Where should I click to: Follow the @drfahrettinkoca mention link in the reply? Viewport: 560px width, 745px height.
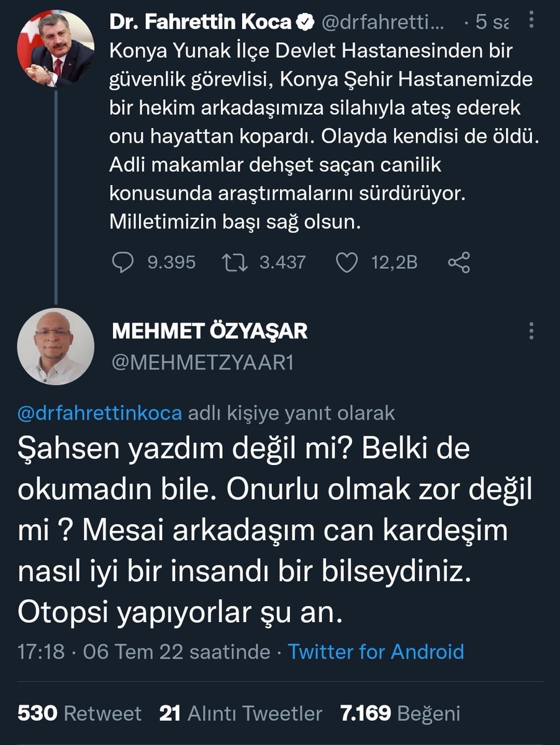(x=99, y=413)
